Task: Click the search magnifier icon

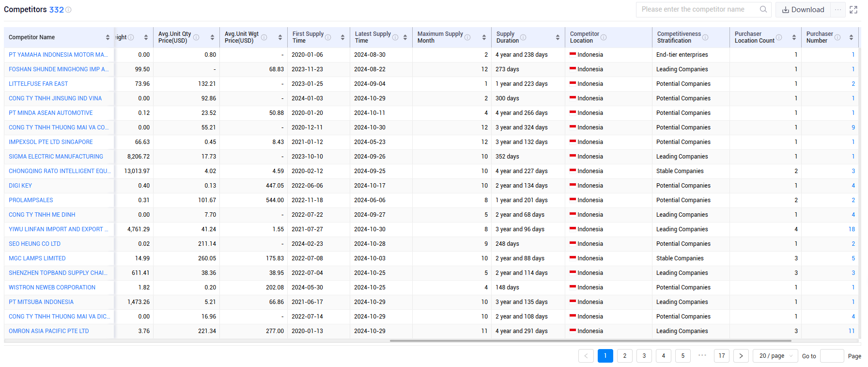Action: (x=763, y=9)
